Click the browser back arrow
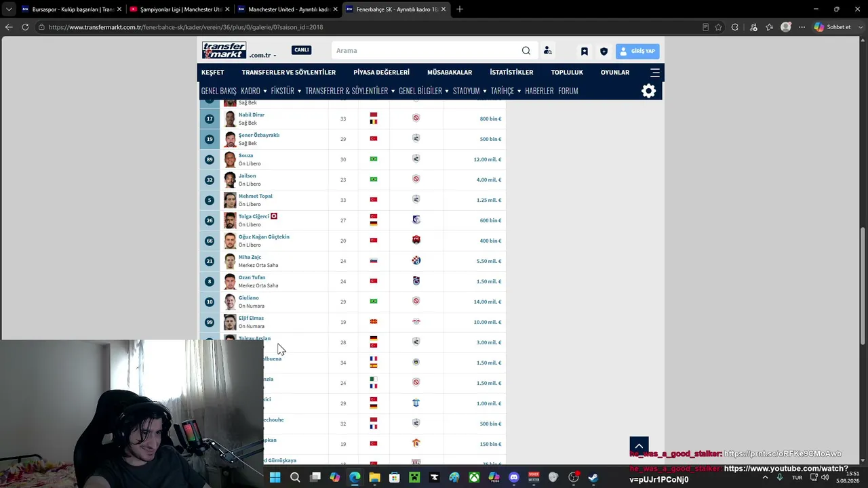 pos(8,27)
